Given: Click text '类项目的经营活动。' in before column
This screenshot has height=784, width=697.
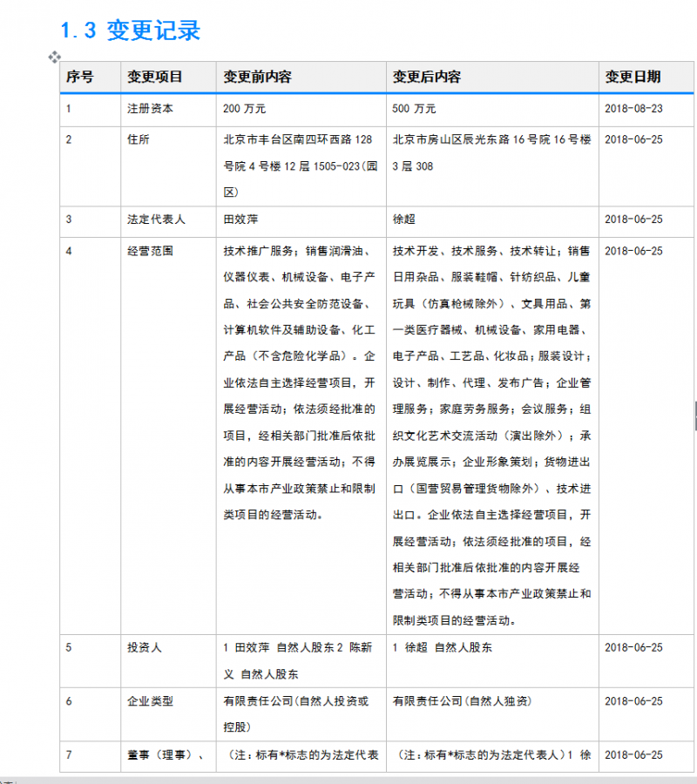Looking at the screenshot, I should tap(274, 515).
